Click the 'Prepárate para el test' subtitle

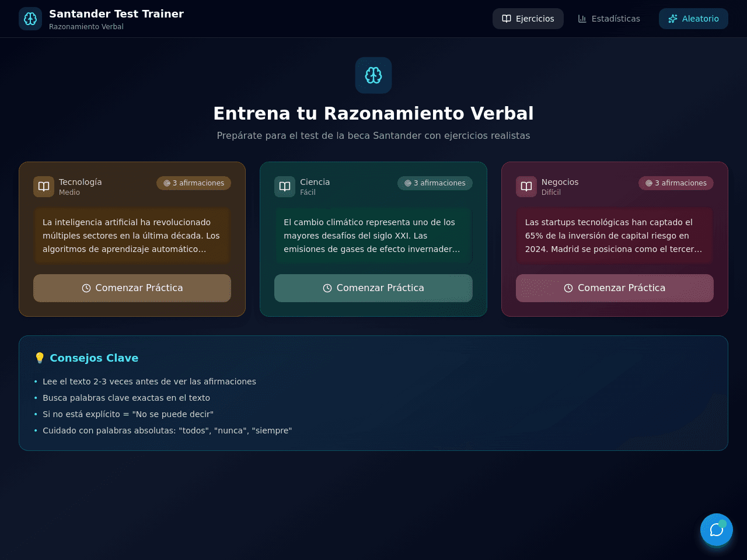click(x=373, y=135)
